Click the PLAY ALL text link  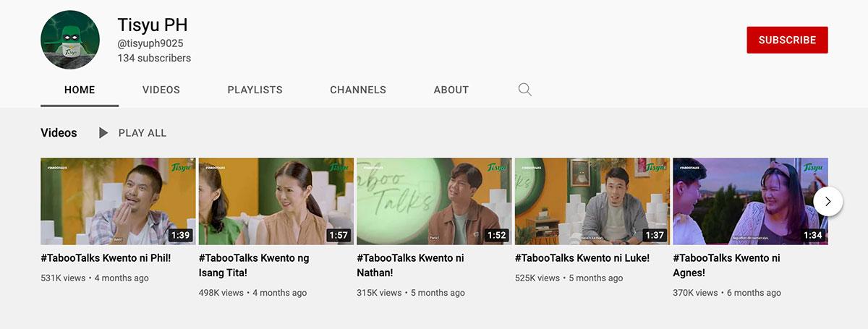point(142,133)
